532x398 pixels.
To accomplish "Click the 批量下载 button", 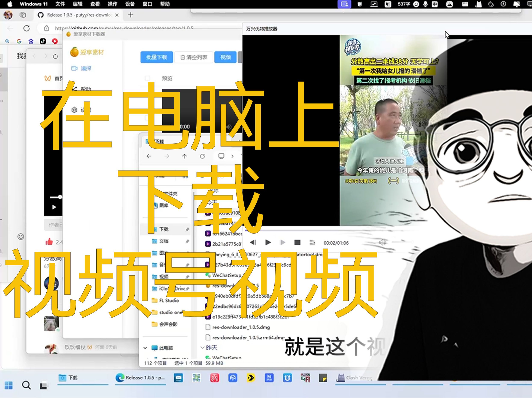I will 157,57.
